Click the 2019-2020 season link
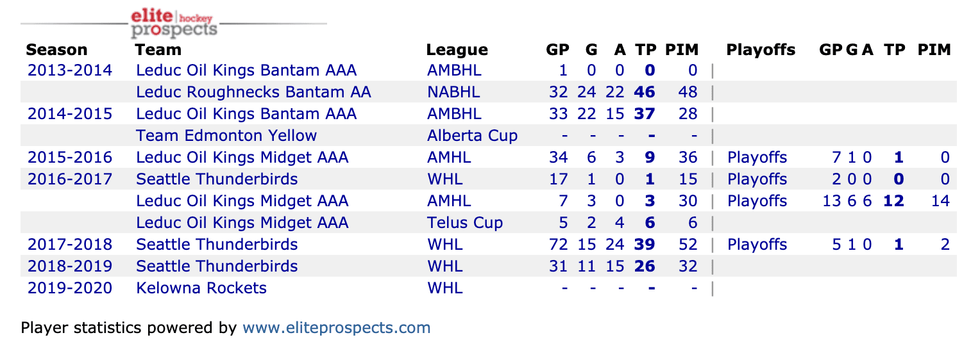Viewport: 980px width, 342px height. click(x=69, y=288)
